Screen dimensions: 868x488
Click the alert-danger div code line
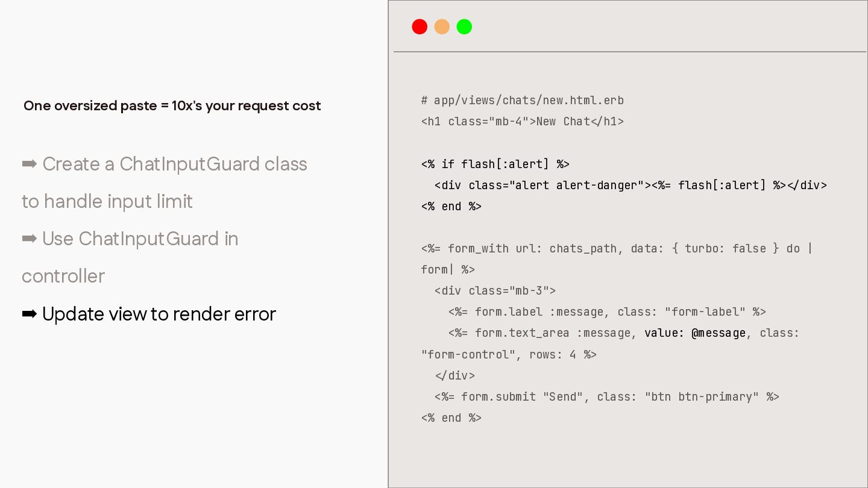(x=631, y=185)
